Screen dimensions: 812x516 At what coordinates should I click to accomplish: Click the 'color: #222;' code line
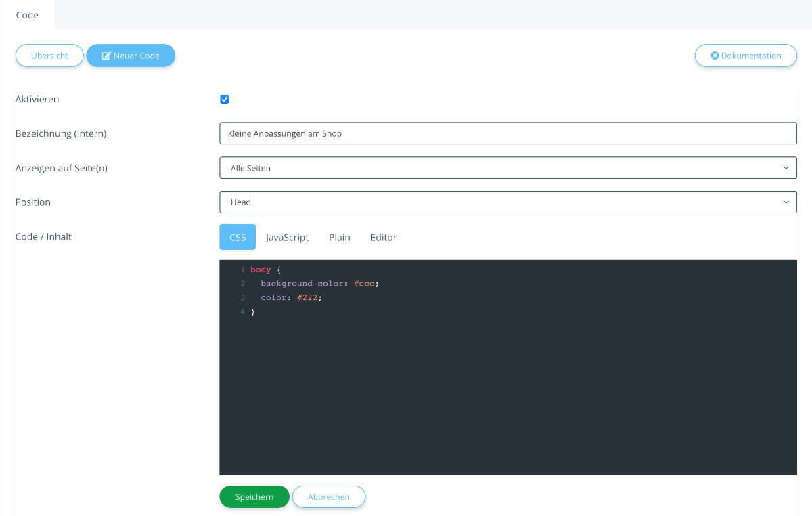pyautogui.click(x=292, y=297)
